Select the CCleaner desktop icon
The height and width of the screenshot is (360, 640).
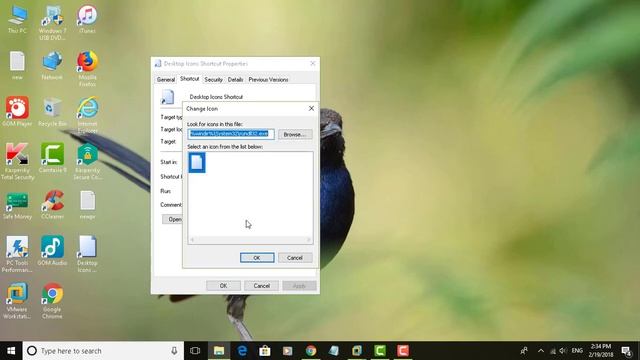52,205
